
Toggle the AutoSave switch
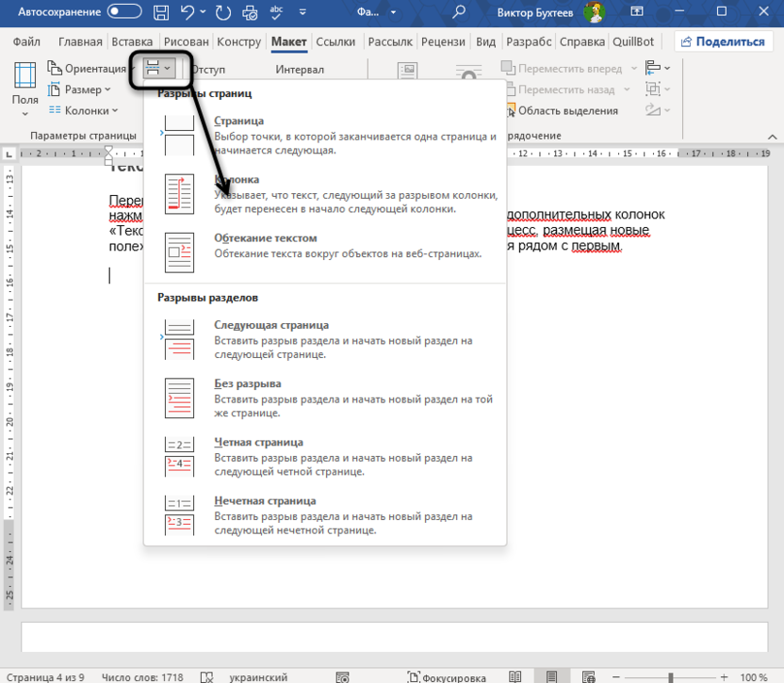(x=124, y=13)
